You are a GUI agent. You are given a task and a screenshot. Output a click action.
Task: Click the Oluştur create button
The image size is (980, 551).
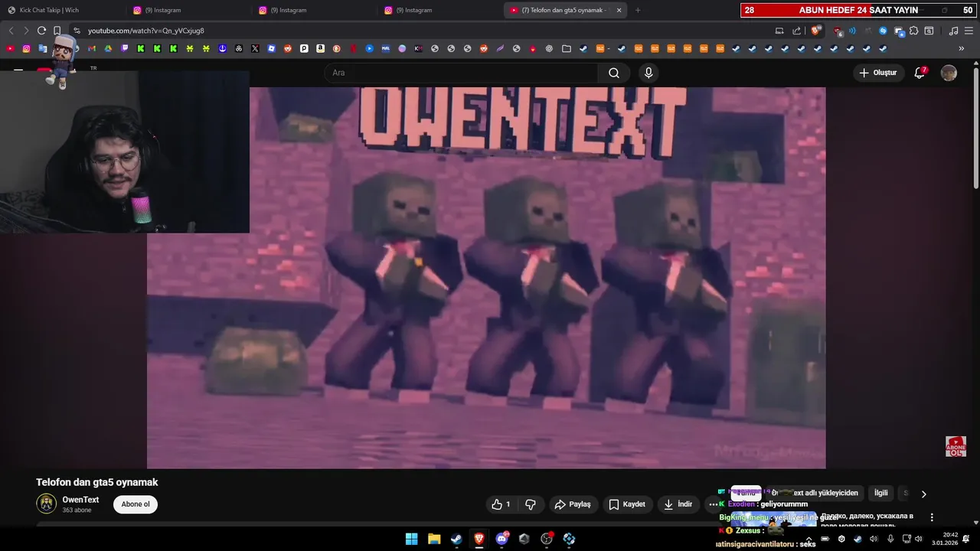877,73
